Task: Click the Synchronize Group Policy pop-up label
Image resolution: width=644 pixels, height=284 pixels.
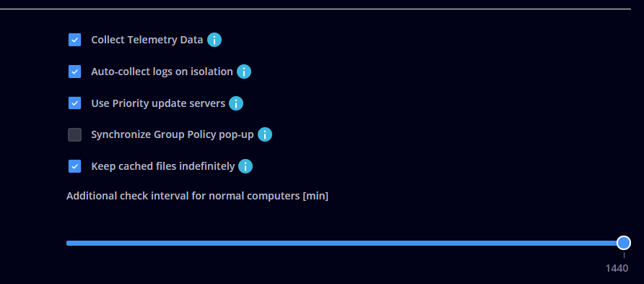Action: (x=173, y=135)
